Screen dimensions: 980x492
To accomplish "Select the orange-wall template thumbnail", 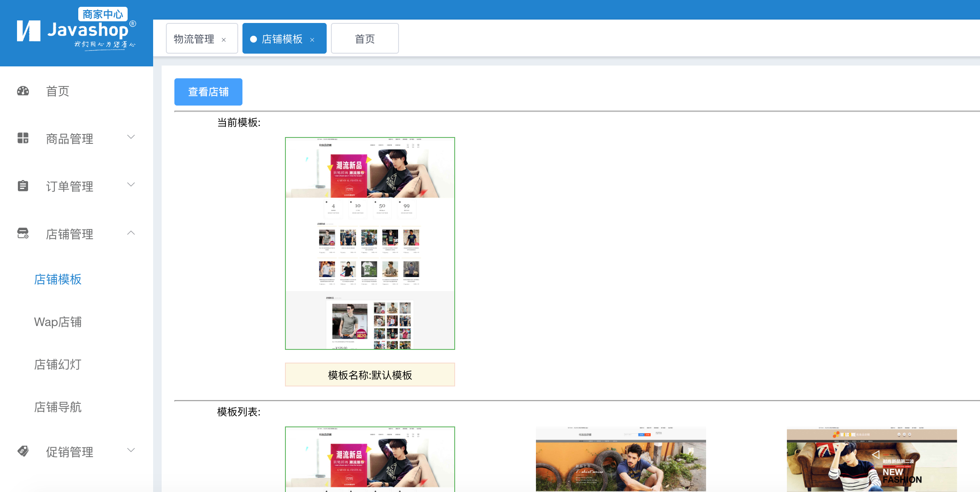I will tap(621, 459).
